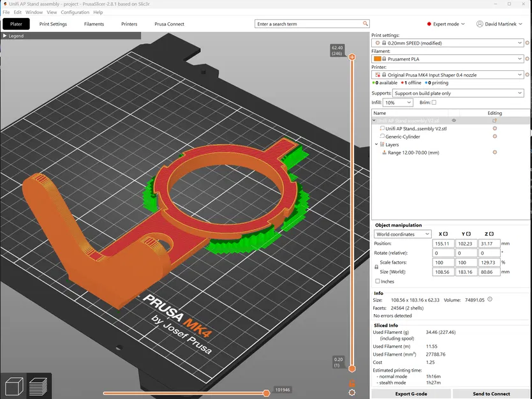Image resolution: width=532 pixels, height=399 pixels.
Task: Expand the Legend panel
Action: [x=4, y=36]
